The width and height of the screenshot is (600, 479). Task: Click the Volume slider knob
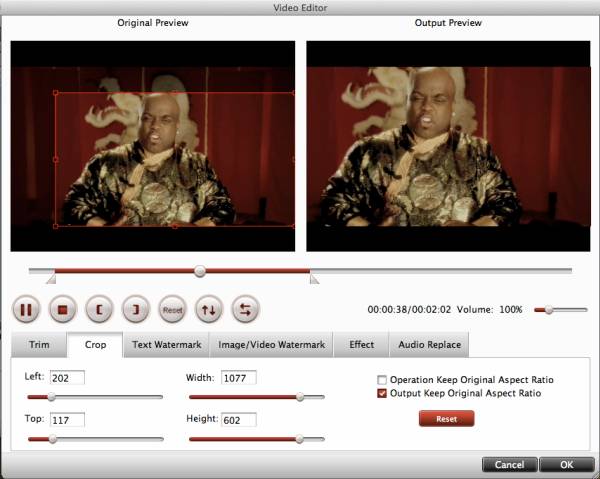pos(549,310)
